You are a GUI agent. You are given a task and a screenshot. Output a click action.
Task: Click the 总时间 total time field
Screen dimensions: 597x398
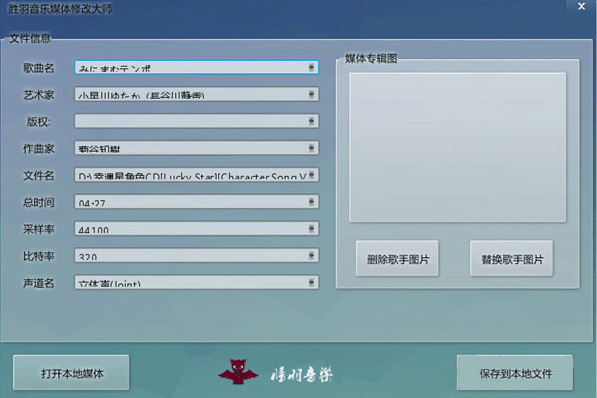(x=196, y=201)
